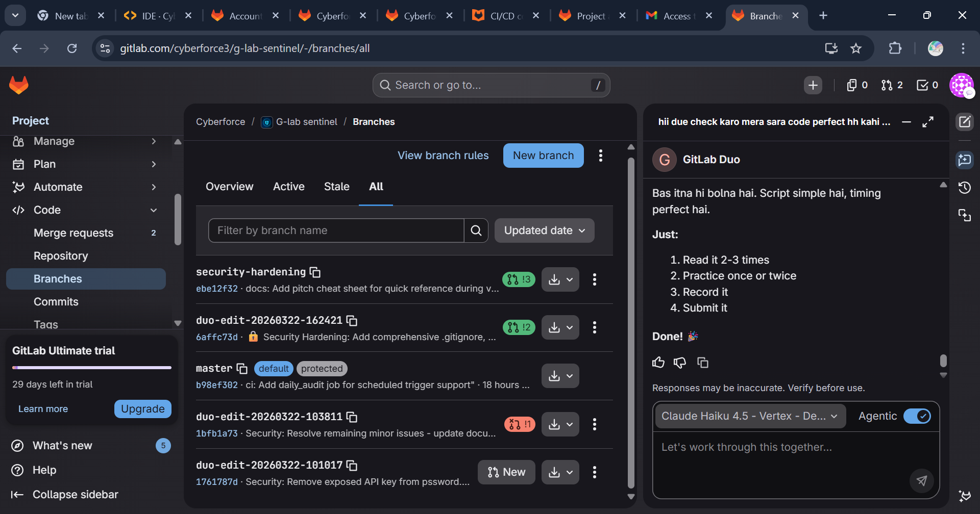Screen dimensions: 980x514
Task: Open browser extensions icon
Action: 895,48
